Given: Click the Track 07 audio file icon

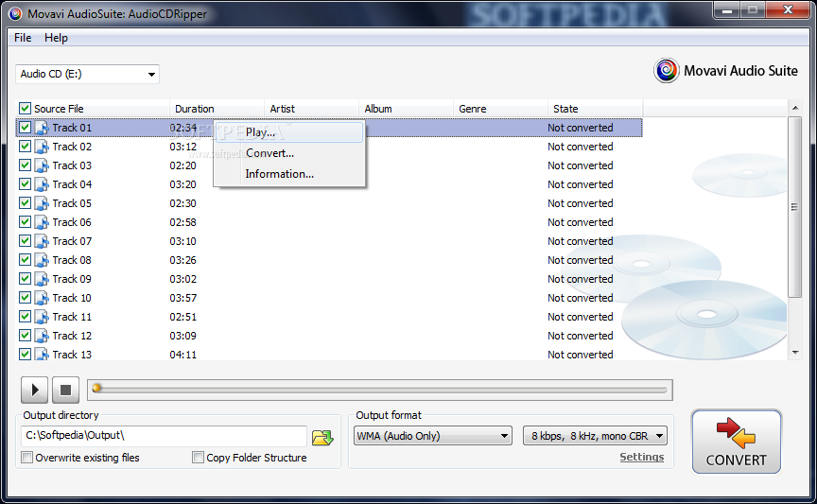Looking at the screenshot, I should tap(42, 241).
